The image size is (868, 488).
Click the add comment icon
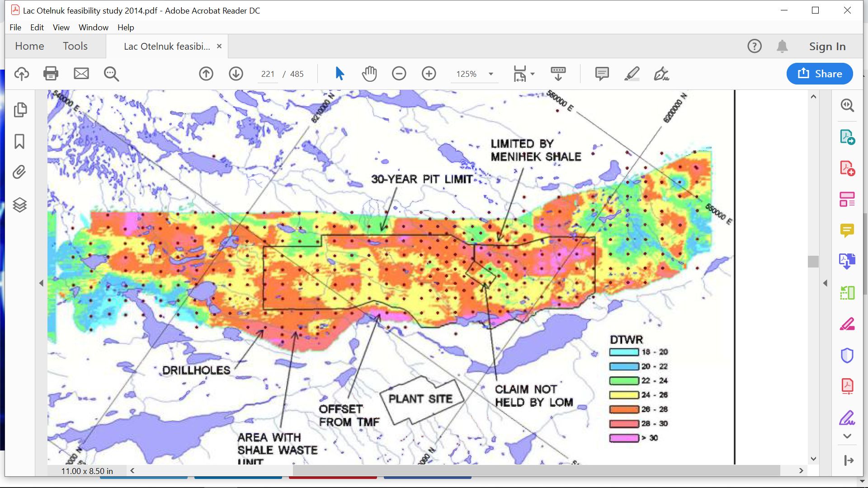click(602, 74)
